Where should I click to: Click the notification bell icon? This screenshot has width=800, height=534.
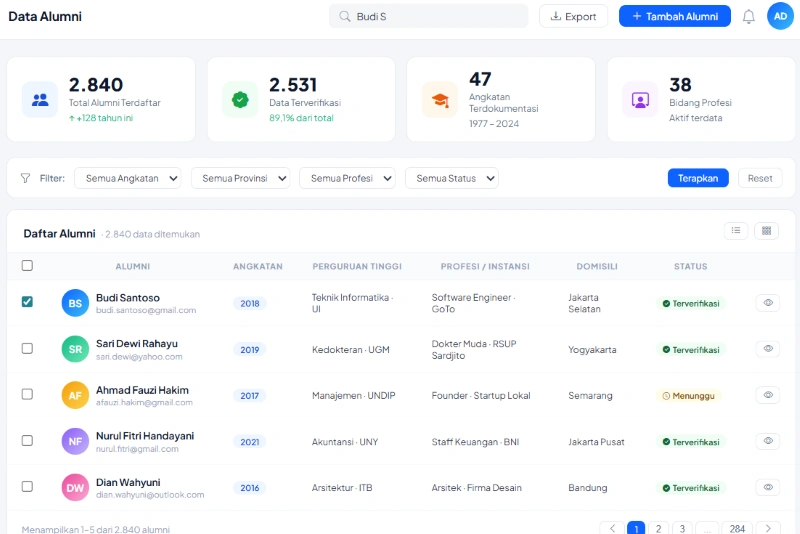coord(748,16)
